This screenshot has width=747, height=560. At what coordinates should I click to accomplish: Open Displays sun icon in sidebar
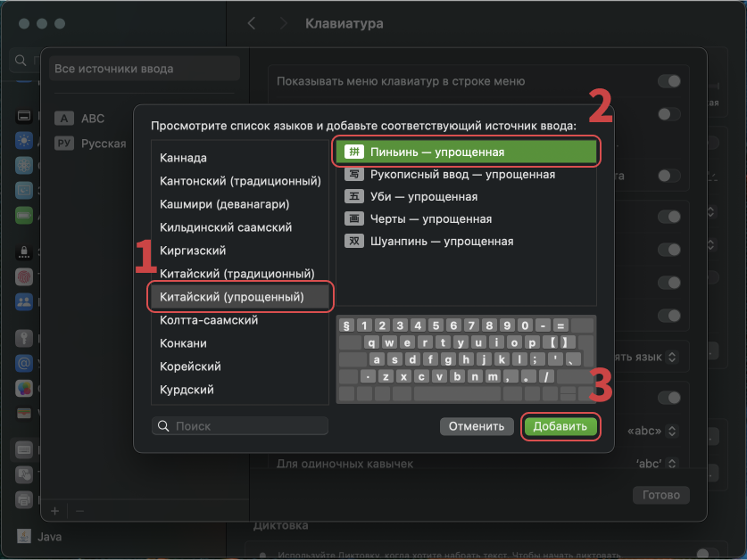24,141
